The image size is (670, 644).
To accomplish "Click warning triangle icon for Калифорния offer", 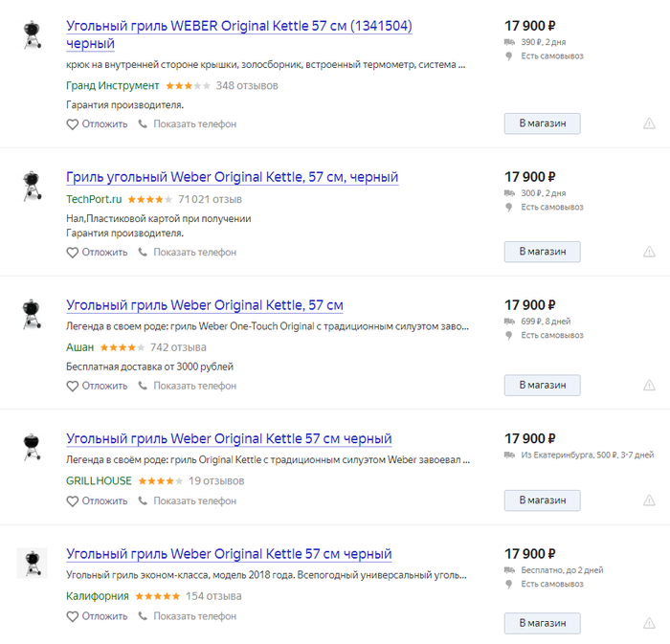I will point(649,623).
